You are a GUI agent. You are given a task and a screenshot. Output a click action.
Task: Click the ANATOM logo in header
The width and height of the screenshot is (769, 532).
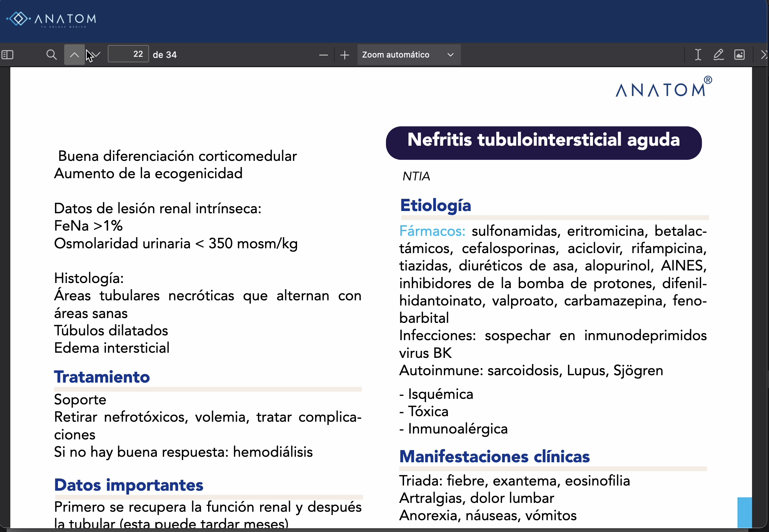point(52,19)
